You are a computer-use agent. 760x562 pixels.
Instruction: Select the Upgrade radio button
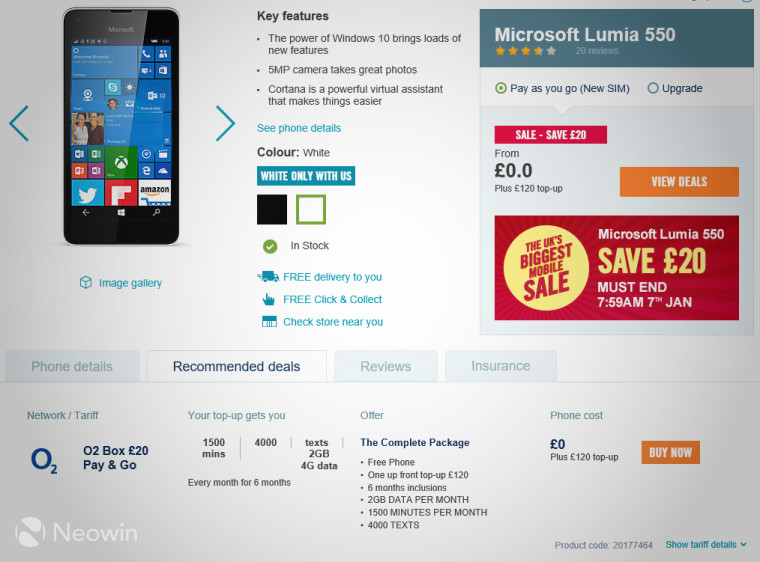(x=653, y=88)
